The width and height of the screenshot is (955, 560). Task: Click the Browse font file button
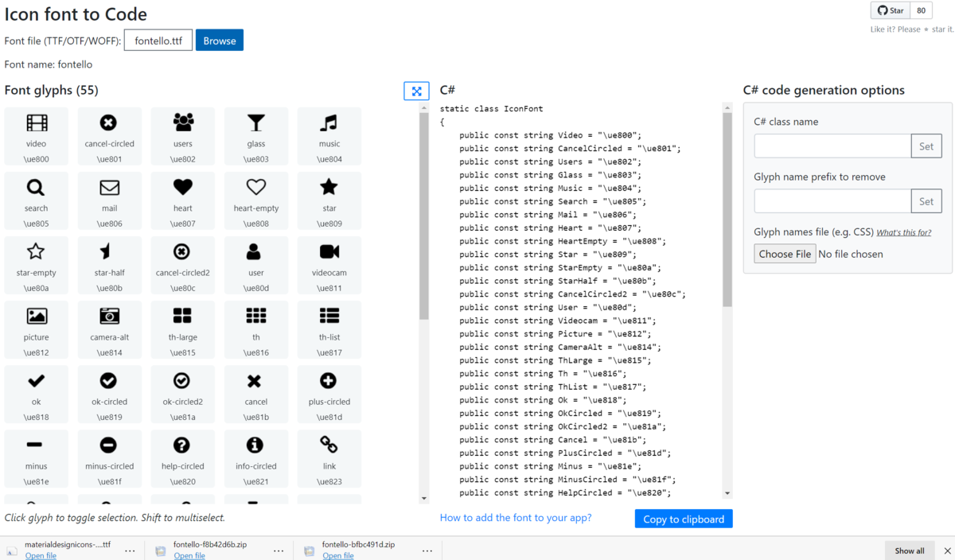(x=220, y=41)
